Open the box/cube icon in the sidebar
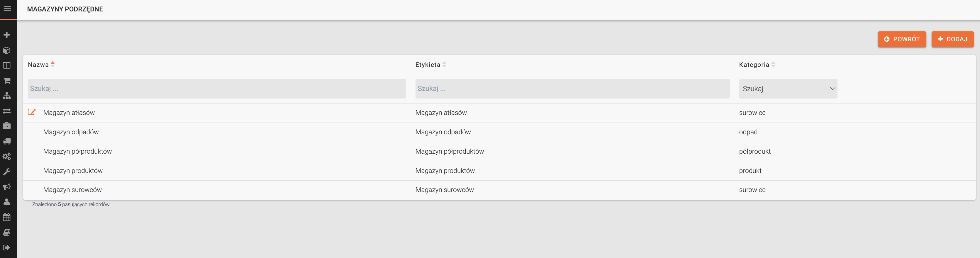 [7, 50]
